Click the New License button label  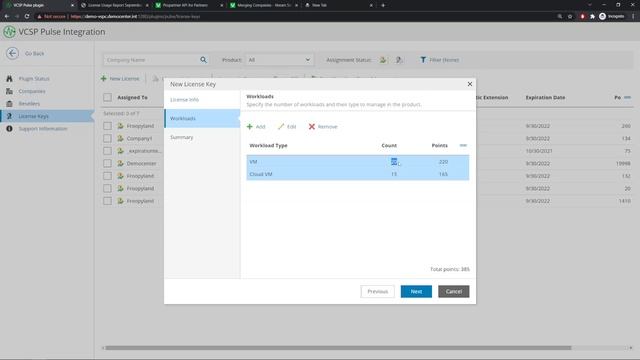pos(124,78)
